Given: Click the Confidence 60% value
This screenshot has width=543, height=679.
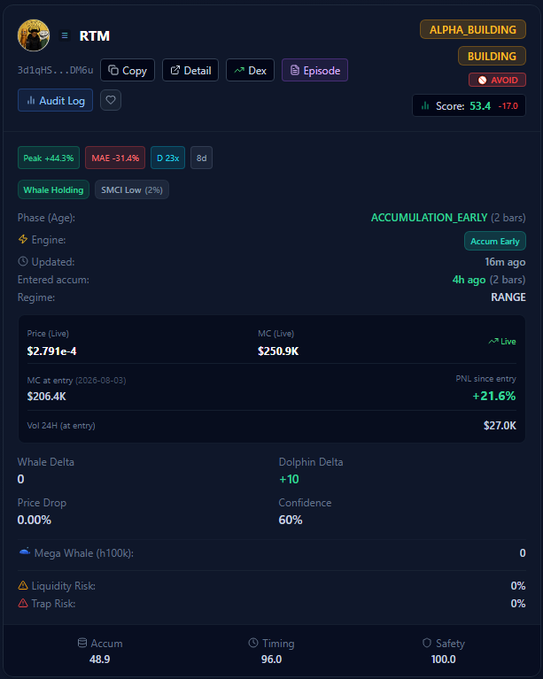Looking at the screenshot, I should point(290,520).
